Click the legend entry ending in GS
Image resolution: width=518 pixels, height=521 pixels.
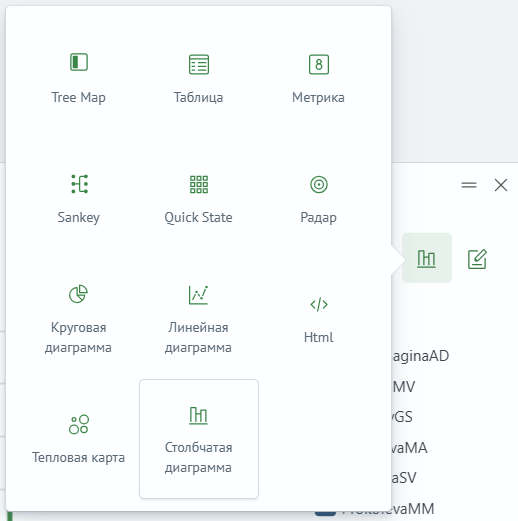click(402, 417)
